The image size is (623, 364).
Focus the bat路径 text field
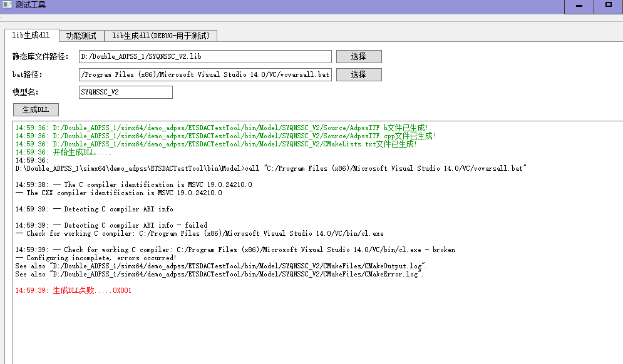click(x=205, y=75)
